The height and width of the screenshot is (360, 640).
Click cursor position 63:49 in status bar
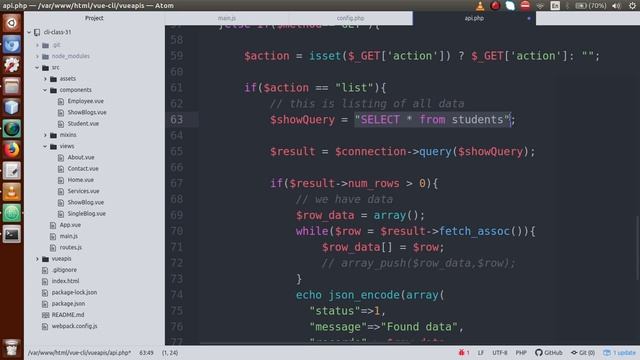coord(147,353)
